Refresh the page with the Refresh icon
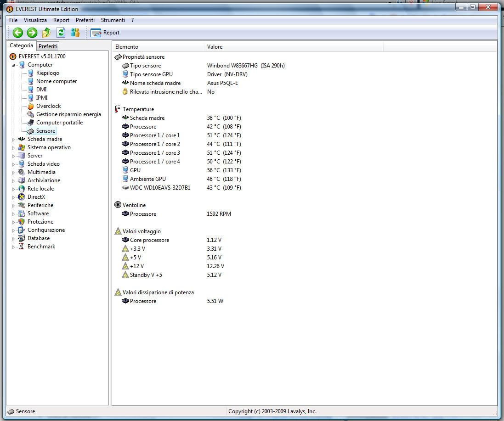Screen dimensions: 504x421 click(61, 33)
